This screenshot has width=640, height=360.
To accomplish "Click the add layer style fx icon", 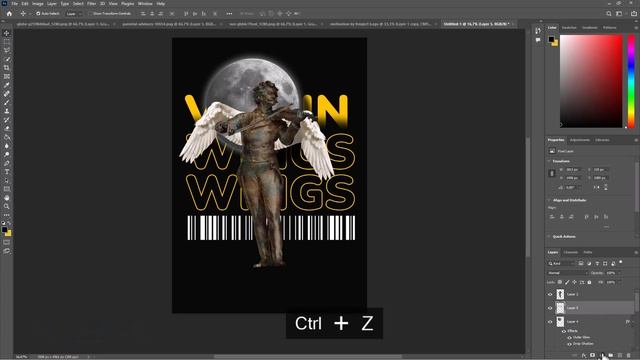I will pyautogui.click(x=584, y=356).
